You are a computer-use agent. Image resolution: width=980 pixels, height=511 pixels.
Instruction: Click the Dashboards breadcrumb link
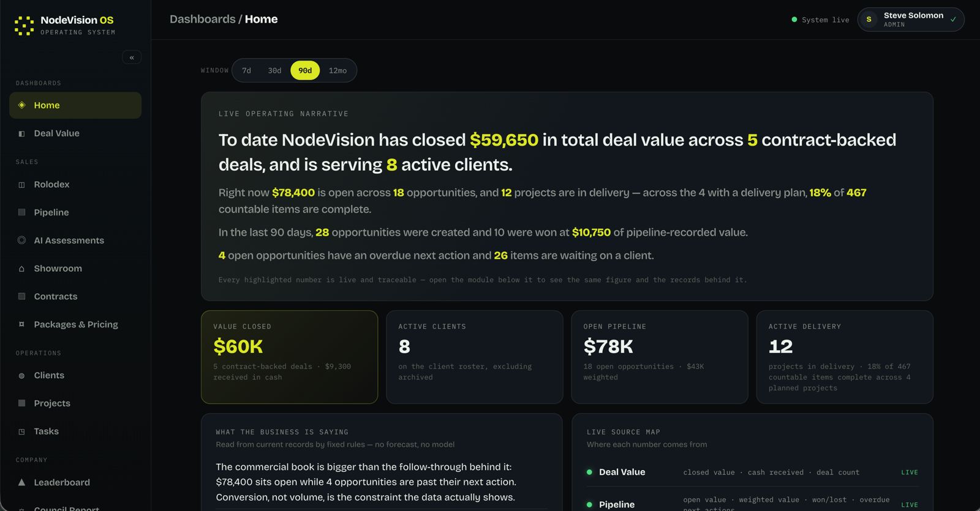[202, 19]
